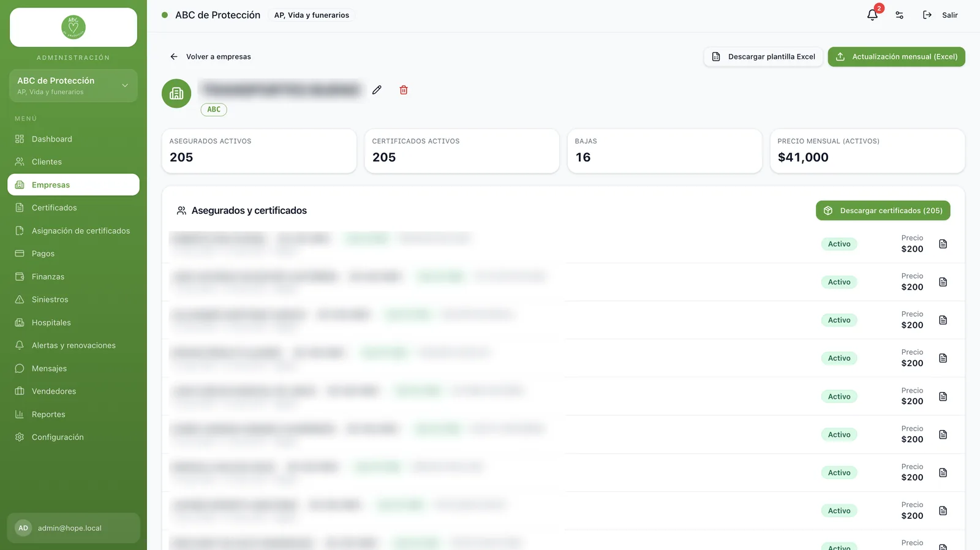Open certificate document icon in seventh insured row
Image resolution: width=980 pixels, height=550 pixels.
(x=943, y=472)
